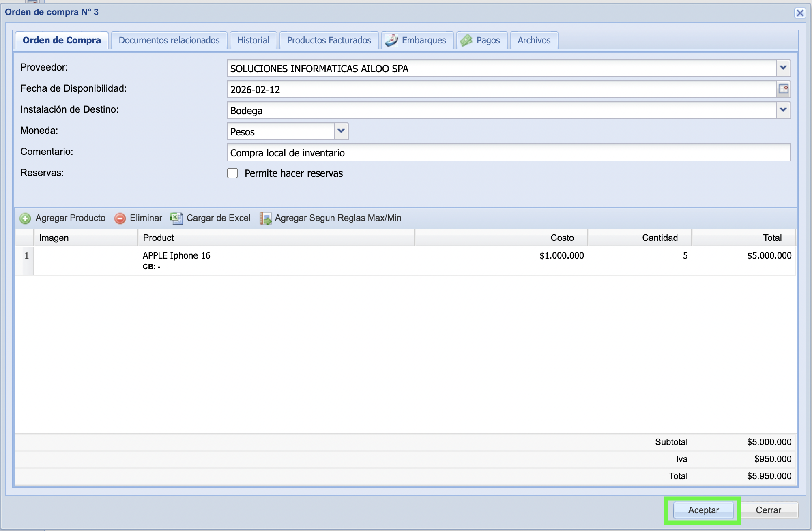Open the Instalación de Destino dropdown

[783, 110]
